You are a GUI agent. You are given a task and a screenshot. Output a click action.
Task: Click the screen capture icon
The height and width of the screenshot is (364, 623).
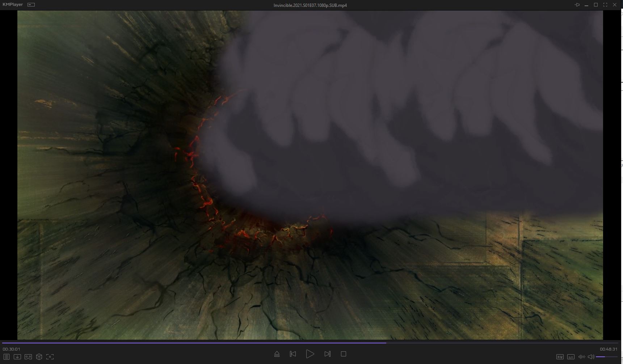pyautogui.click(x=50, y=357)
